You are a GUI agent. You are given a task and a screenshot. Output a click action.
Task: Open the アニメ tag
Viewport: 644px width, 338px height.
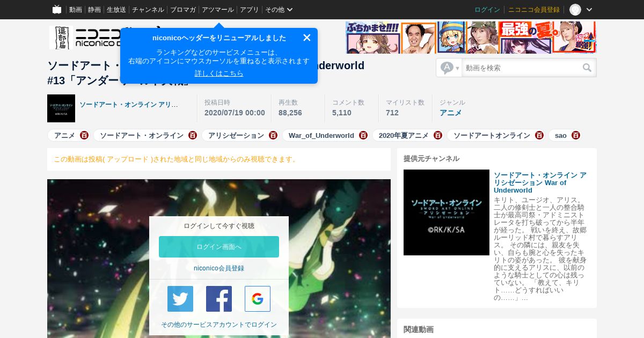[65, 135]
